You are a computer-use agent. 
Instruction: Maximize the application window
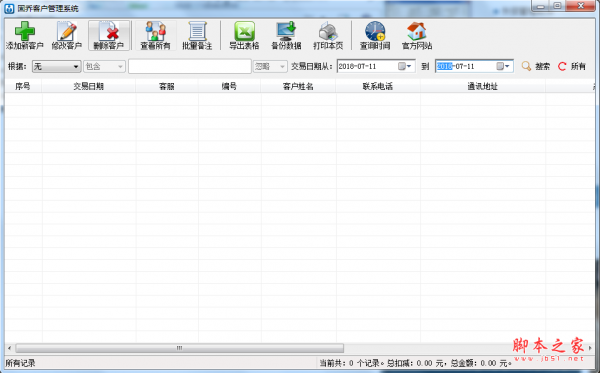(558, 6)
